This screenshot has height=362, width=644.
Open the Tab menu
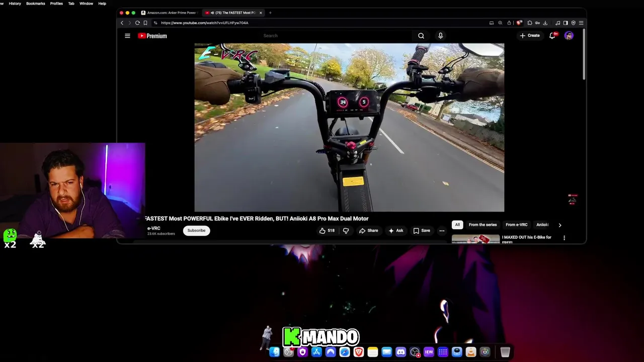pos(71,4)
